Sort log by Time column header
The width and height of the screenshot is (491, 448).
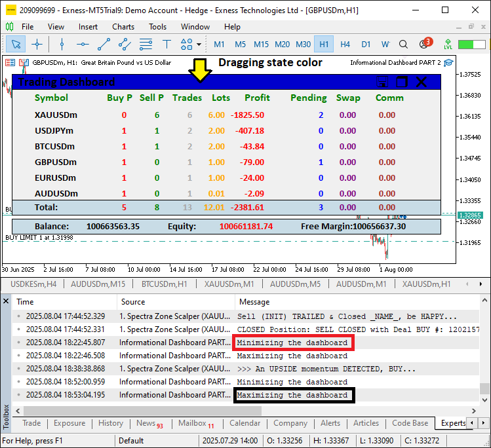pos(64,302)
